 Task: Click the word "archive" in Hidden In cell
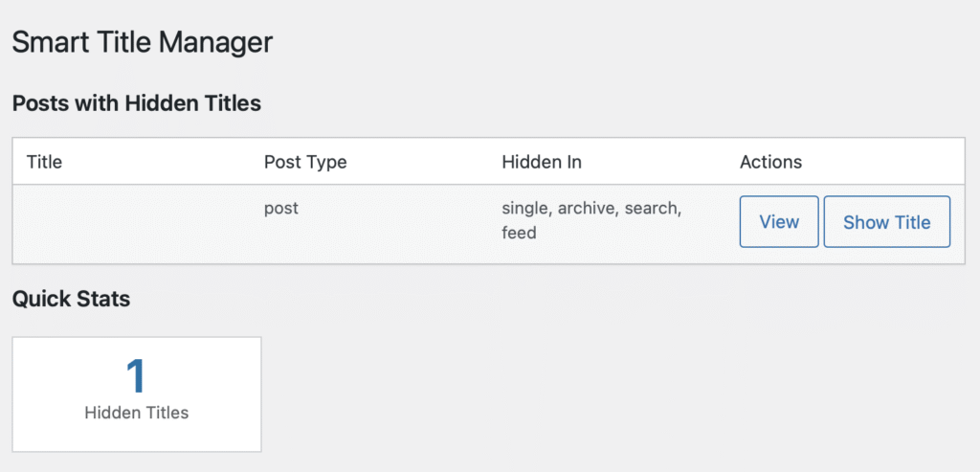point(589,208)
